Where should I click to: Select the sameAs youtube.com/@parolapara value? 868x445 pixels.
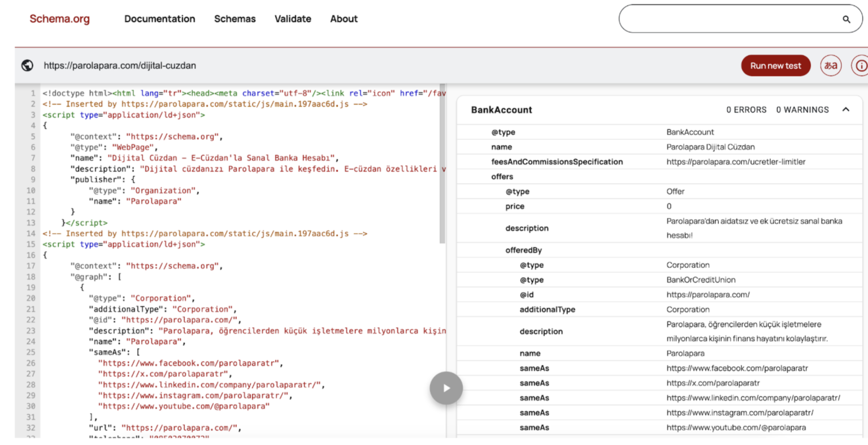[736, 427]
